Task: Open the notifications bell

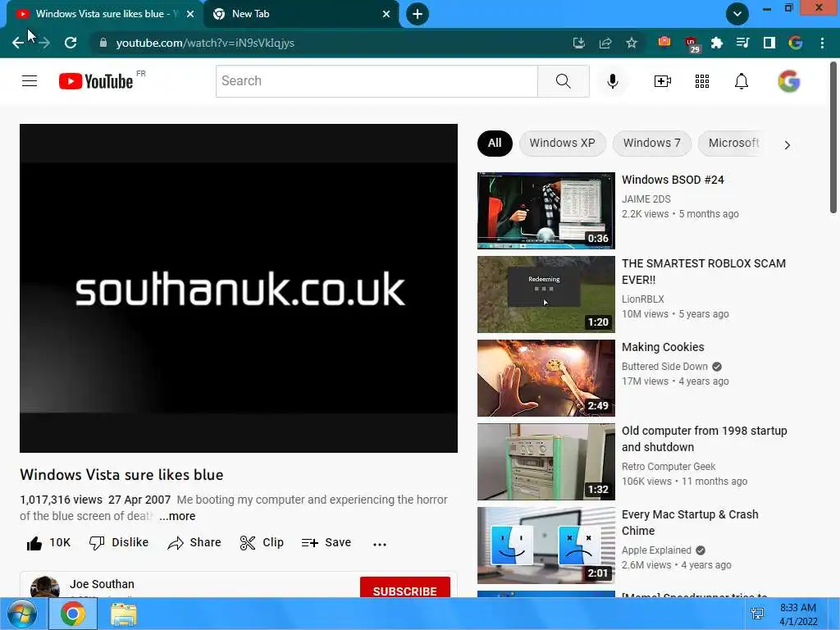Action: tap(742, 81)
